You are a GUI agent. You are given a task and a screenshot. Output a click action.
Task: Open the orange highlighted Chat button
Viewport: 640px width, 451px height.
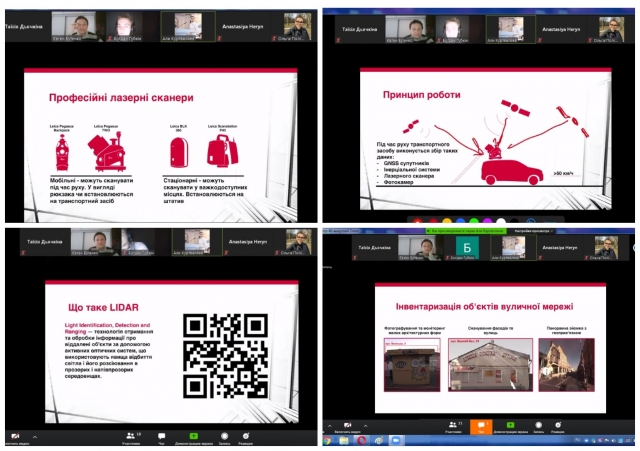481,427
